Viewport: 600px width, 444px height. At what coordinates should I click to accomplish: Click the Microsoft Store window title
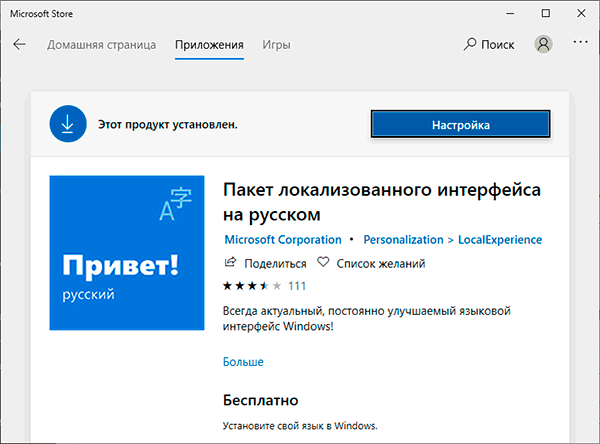41,14
